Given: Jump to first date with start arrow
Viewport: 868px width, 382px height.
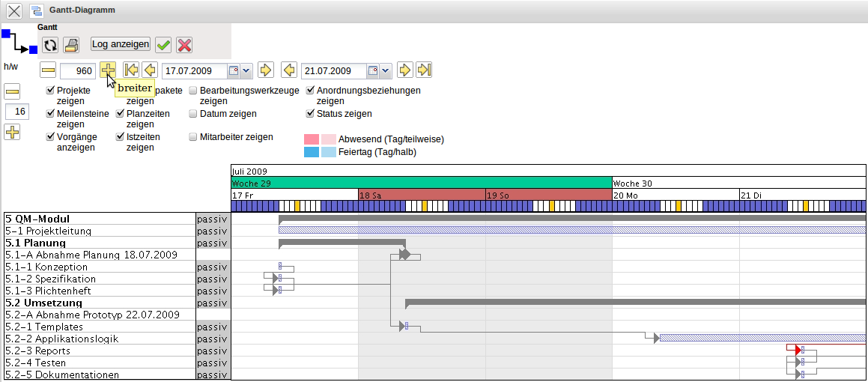Looking at the screenshot, I should 131,70.
